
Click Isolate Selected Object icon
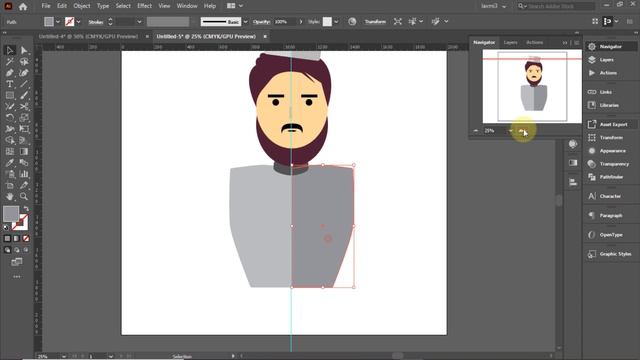click(398, 22)
